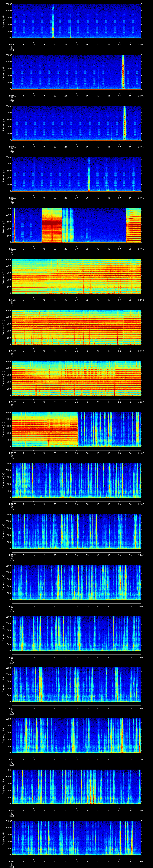The width and height of the screenshot is (153, 868).
Task: Click the Frequency (Hz) axis label of the 4:22:00 spectrogram
Action: [3, 21]
